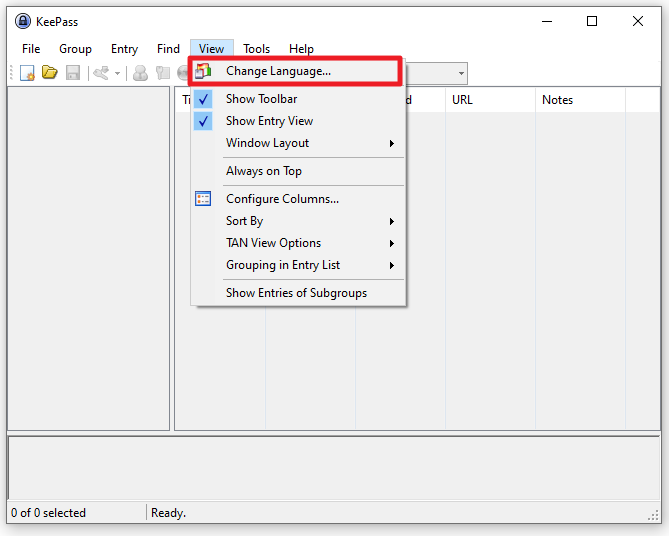Close the open View menu
The image size is (669, 536).
click(212, 49)
